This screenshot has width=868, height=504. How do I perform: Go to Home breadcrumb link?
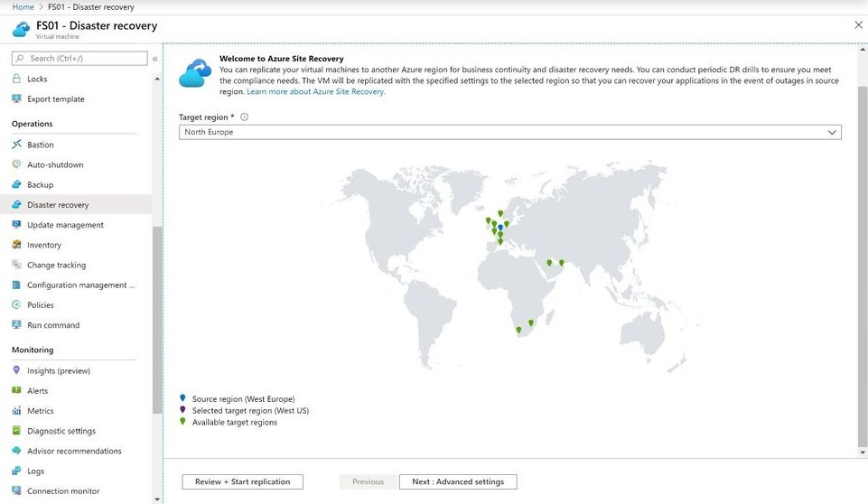pos(23,7)
